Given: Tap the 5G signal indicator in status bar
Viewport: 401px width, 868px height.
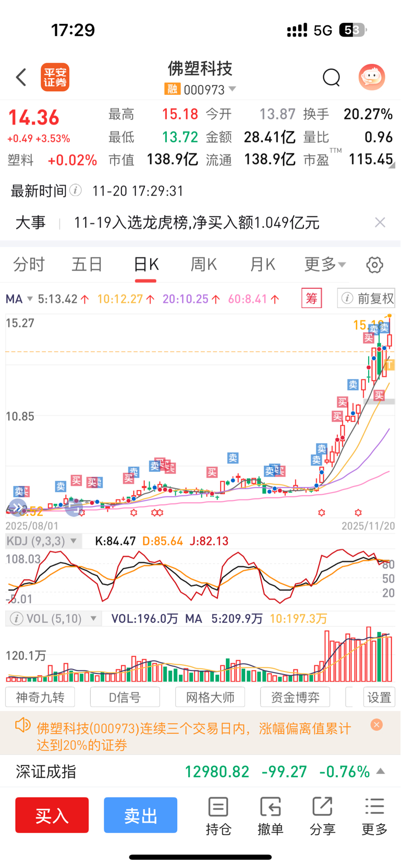Looking at the screenshot, I should point(323,31).
